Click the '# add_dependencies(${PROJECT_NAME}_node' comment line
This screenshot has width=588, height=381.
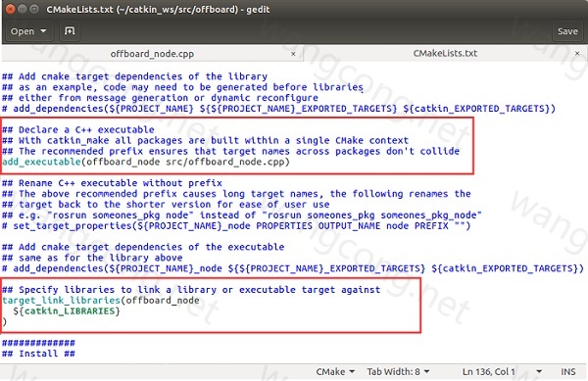293,268
